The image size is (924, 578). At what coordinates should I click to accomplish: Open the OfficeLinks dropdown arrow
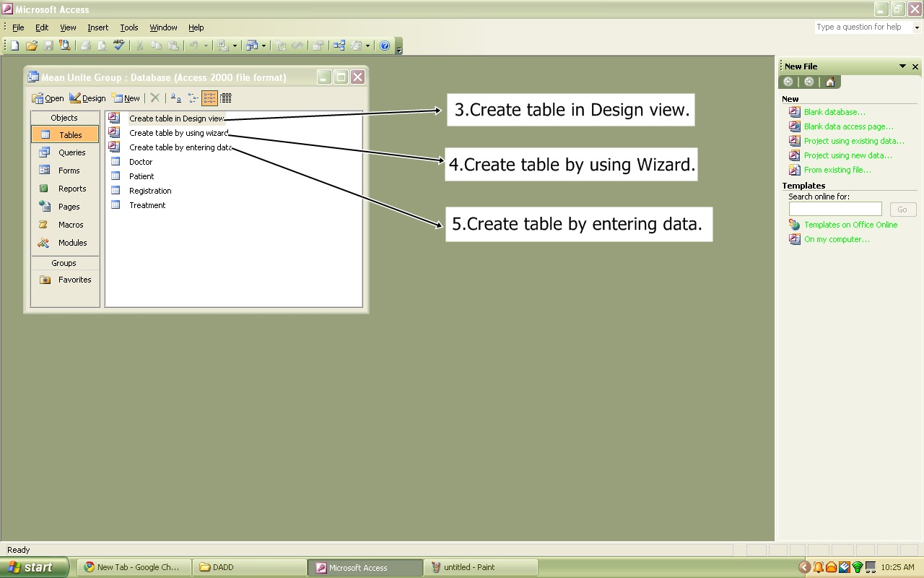point(235,46)
